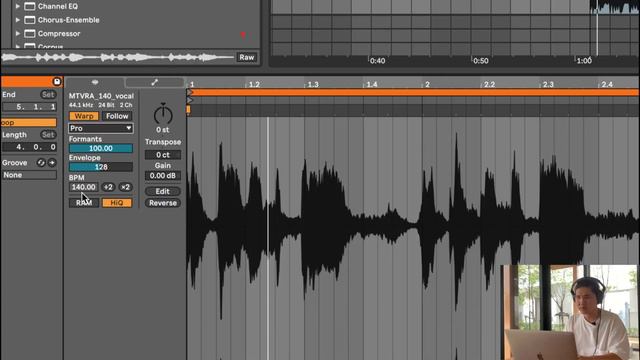Expand the Channel EQ entry

pyautogui.click(x=18, y=6)
